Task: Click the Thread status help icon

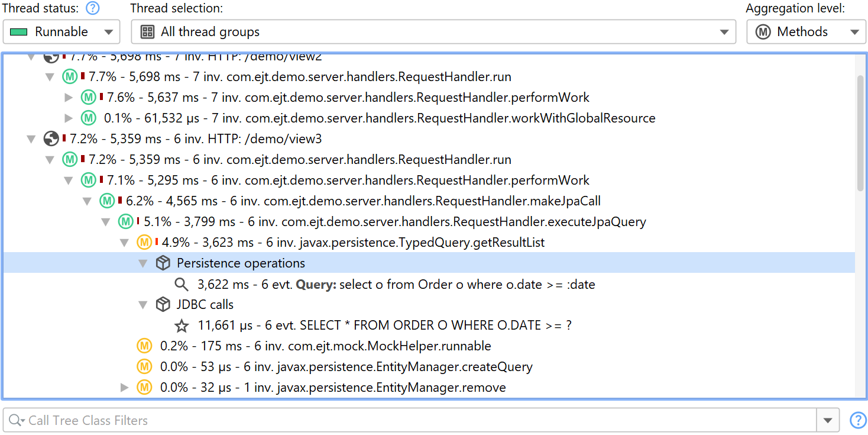Action: 92,8
